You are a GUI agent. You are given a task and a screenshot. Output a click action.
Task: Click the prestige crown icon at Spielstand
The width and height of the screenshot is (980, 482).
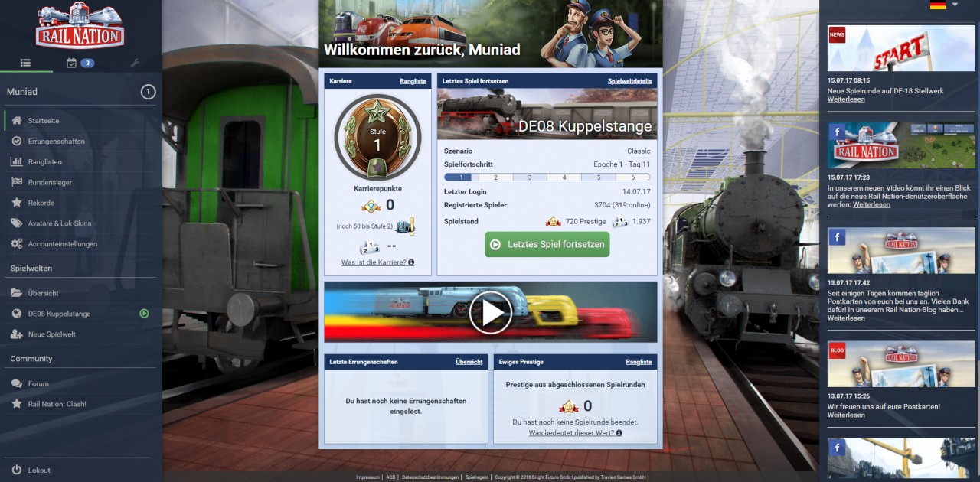point(553,222)
